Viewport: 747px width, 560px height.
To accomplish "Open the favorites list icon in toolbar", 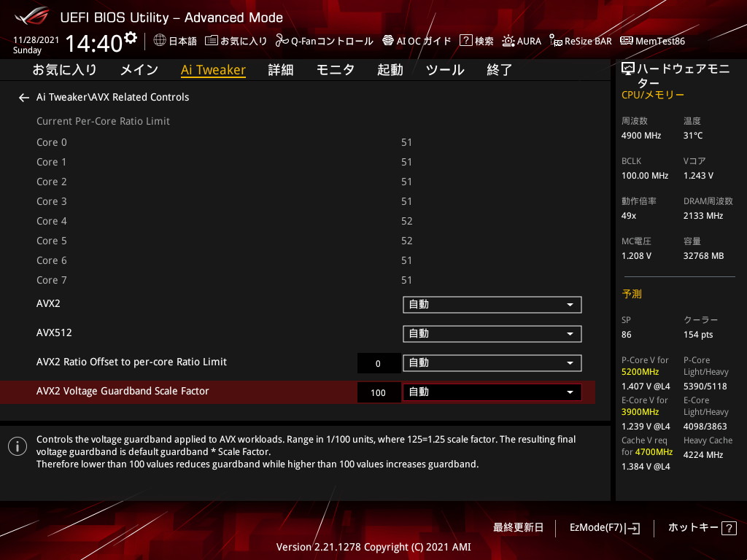I will [x=212, y=41].
